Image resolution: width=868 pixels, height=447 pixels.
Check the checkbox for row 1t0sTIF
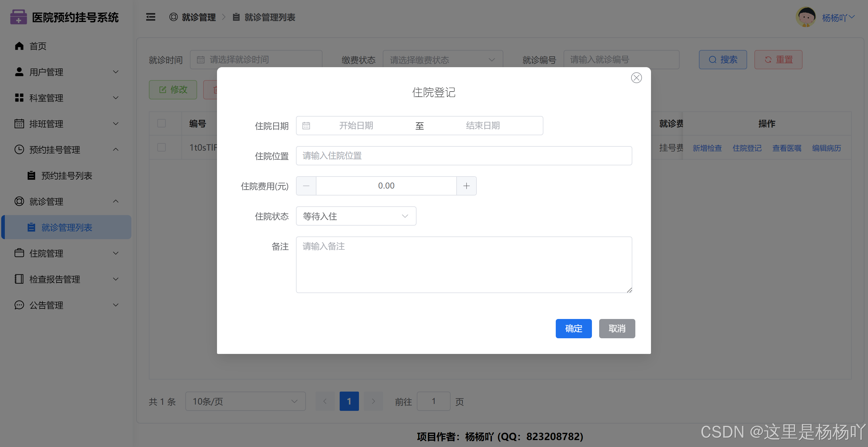coord(162,148)
